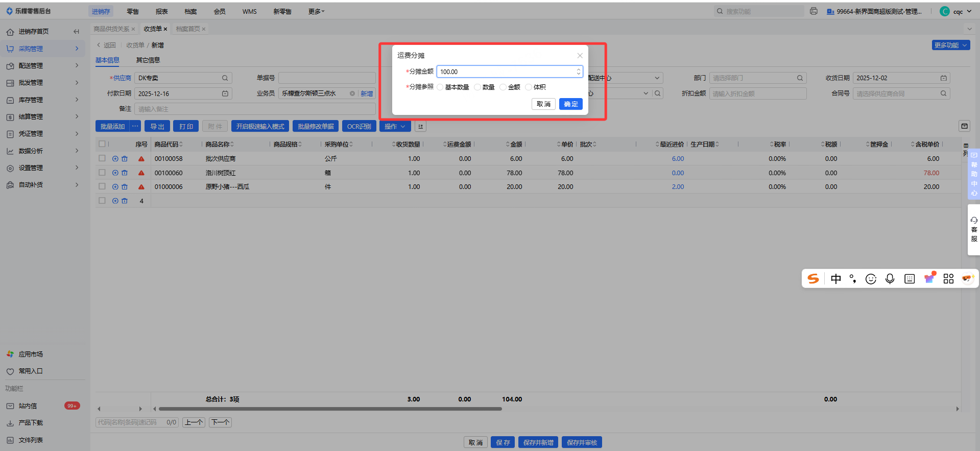
Task: Click the warning triangle on row 01000006
Action: coord(141,187)
